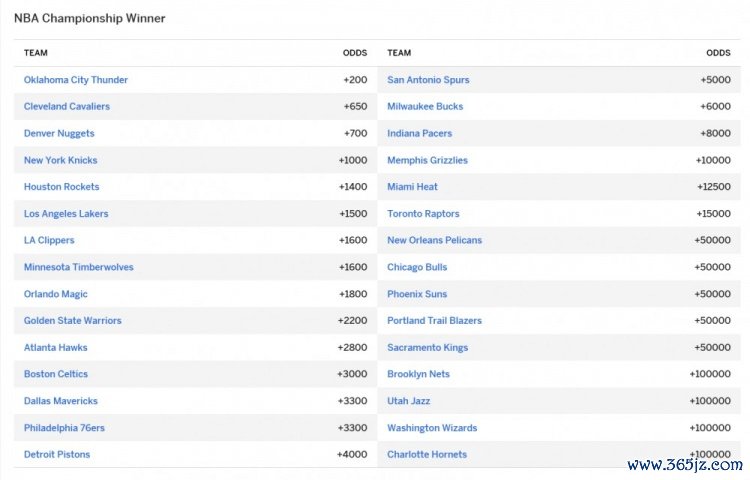Click the Miami Heat link

412,187
